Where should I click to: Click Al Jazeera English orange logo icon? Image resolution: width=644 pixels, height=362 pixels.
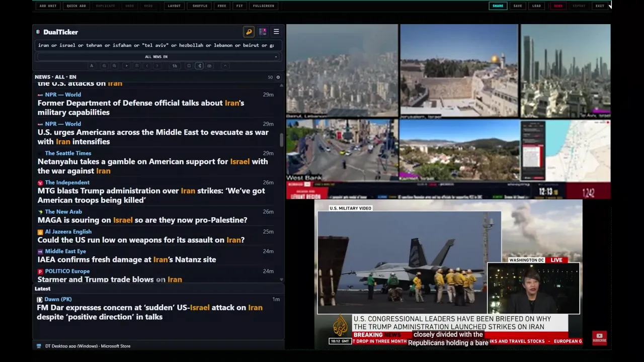pyautogui.click(x=40, y=232)
